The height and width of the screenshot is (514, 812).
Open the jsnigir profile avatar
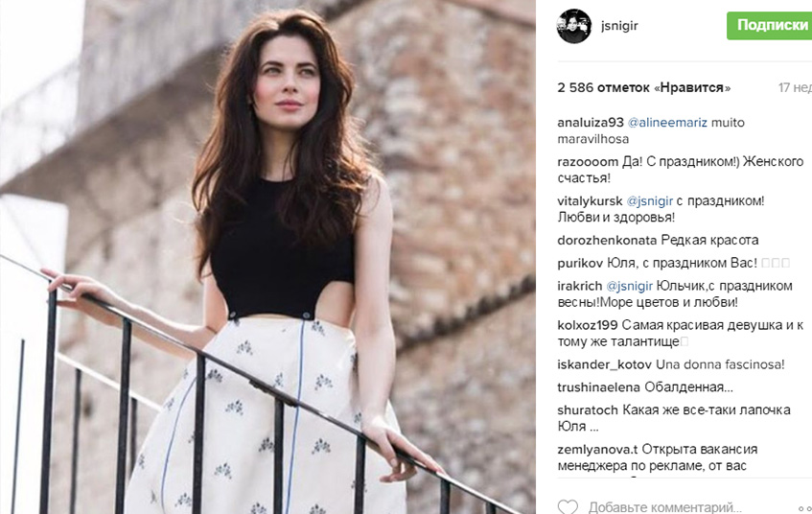[574, 26]
